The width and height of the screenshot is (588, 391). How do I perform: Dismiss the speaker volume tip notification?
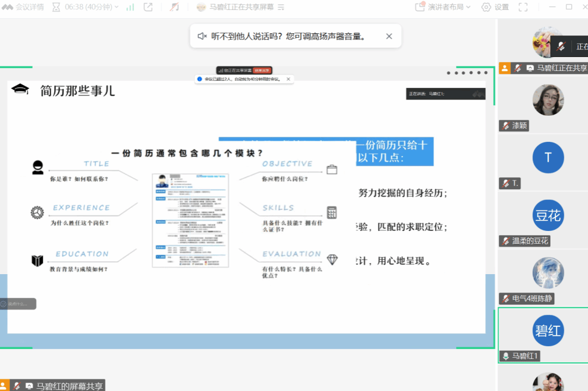(x=389, y=36)
